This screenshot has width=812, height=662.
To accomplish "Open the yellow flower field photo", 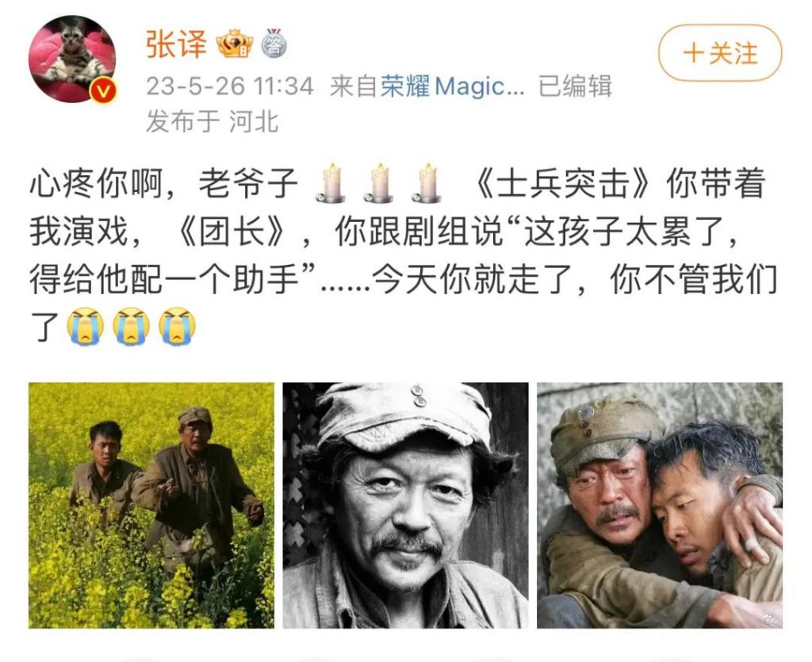I will (x=151, y=505).
